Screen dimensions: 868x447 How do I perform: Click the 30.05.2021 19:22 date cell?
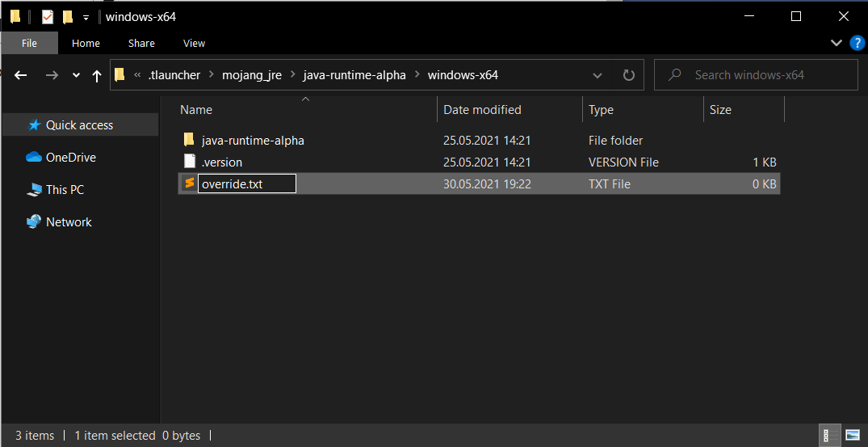(x=487, y=184)
